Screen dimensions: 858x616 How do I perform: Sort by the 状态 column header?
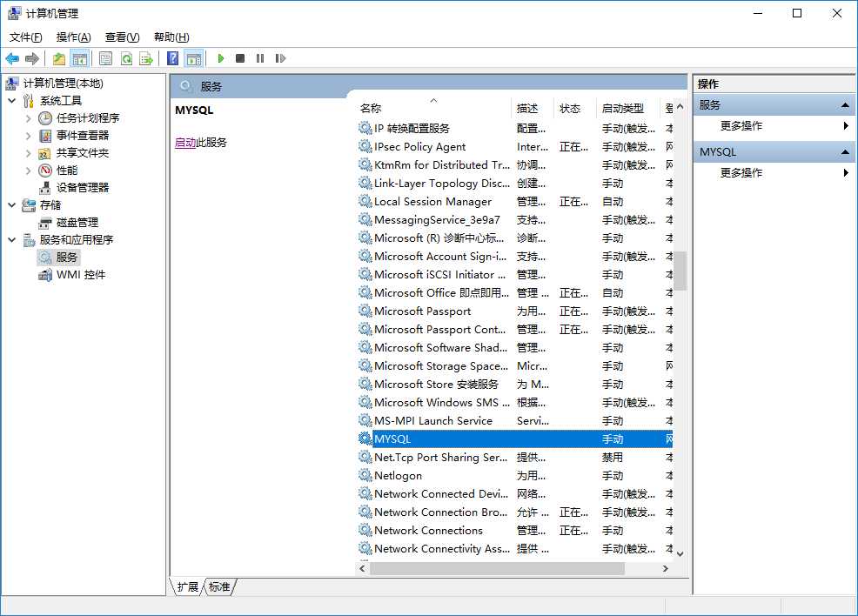pos(575,108)
